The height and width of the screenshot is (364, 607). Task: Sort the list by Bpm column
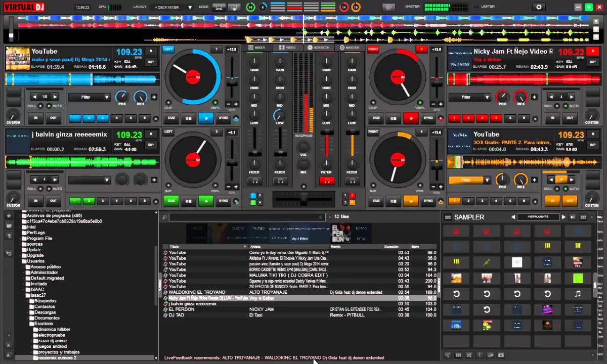point(424,247)
